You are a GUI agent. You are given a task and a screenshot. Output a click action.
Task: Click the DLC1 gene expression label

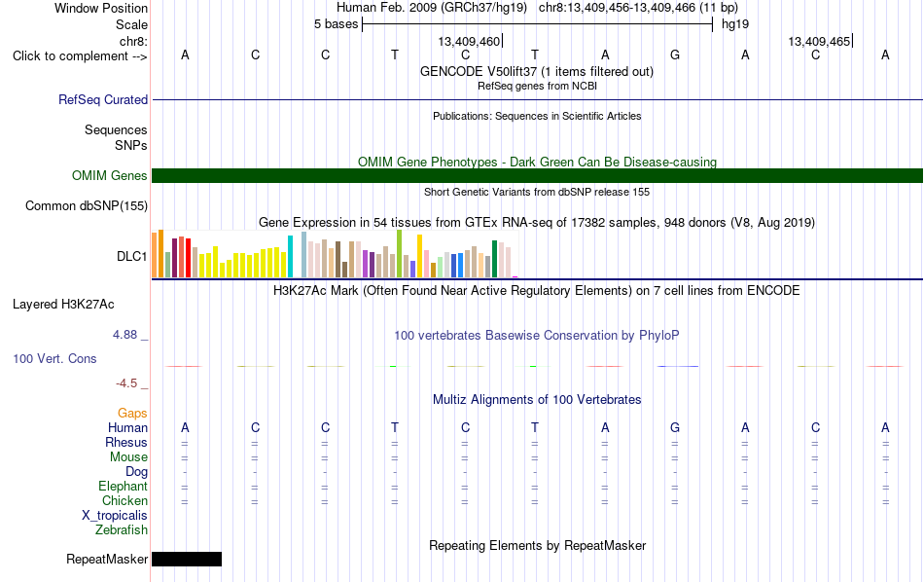pyautogui.click(x=131, y=257)
